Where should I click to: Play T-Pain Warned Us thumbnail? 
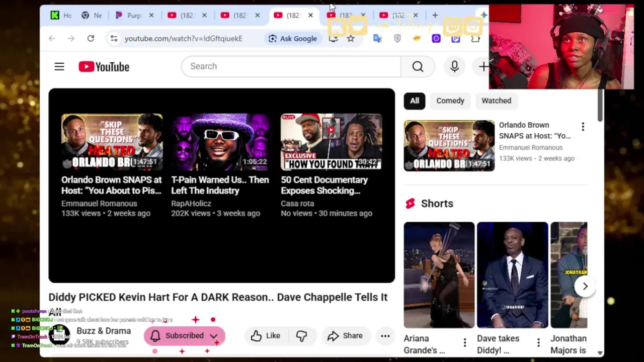pyautogui.click(x=221, y=142)
